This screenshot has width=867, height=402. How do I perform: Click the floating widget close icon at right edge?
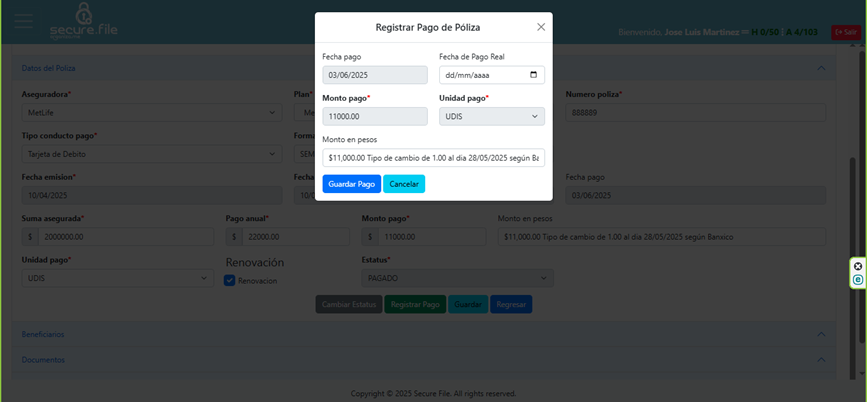857,266
